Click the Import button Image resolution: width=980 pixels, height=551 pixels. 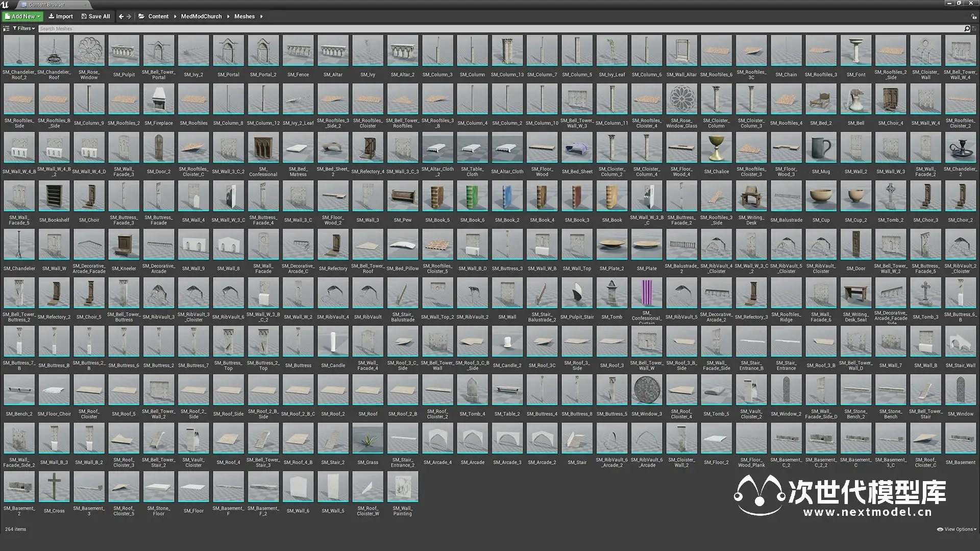tap(61, 16)
